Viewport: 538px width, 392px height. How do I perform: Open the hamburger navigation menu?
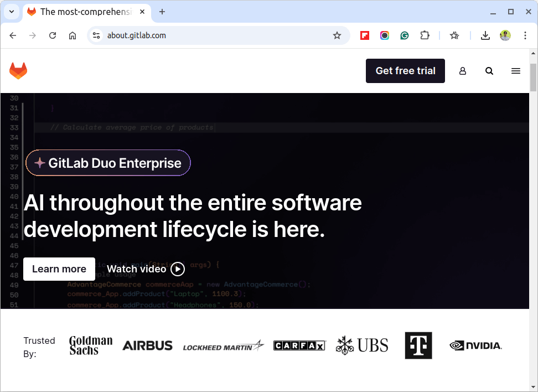tap(516, 71)
